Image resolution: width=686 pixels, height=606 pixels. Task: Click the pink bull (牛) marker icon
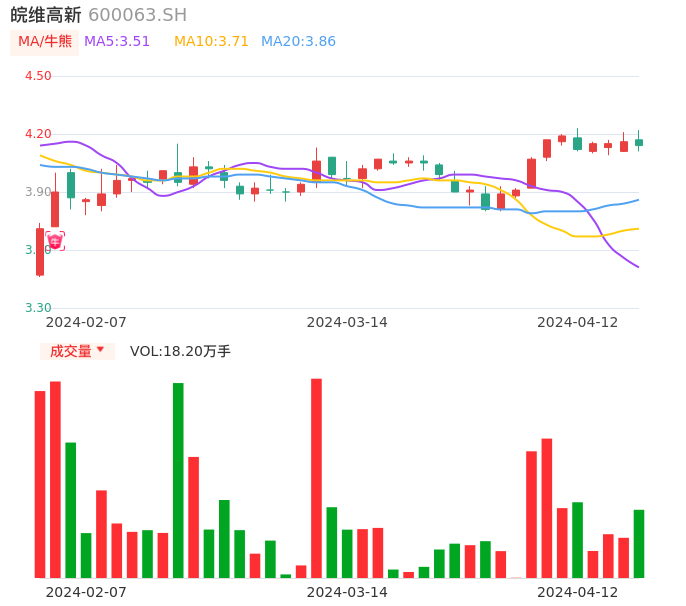(55, 241)
